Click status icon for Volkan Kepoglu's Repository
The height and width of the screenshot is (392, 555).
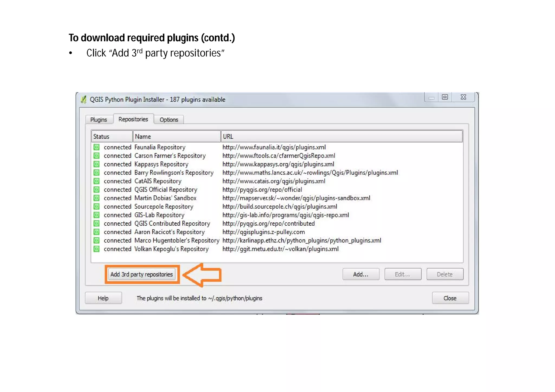click(96, 249)
